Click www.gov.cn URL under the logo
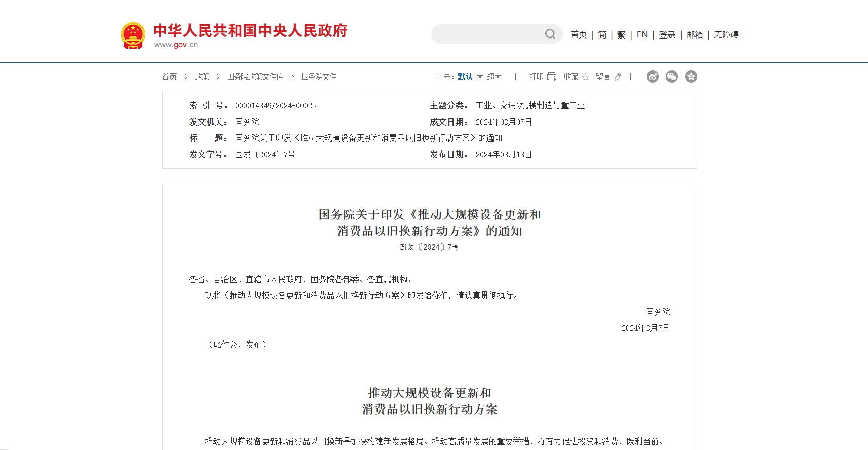 pos(176,45)
